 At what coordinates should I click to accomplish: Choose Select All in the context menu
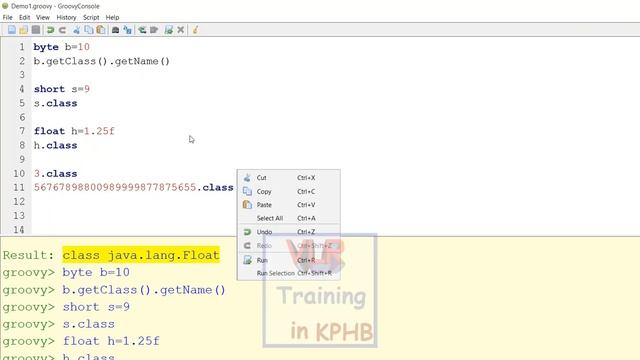coord(289,218)
